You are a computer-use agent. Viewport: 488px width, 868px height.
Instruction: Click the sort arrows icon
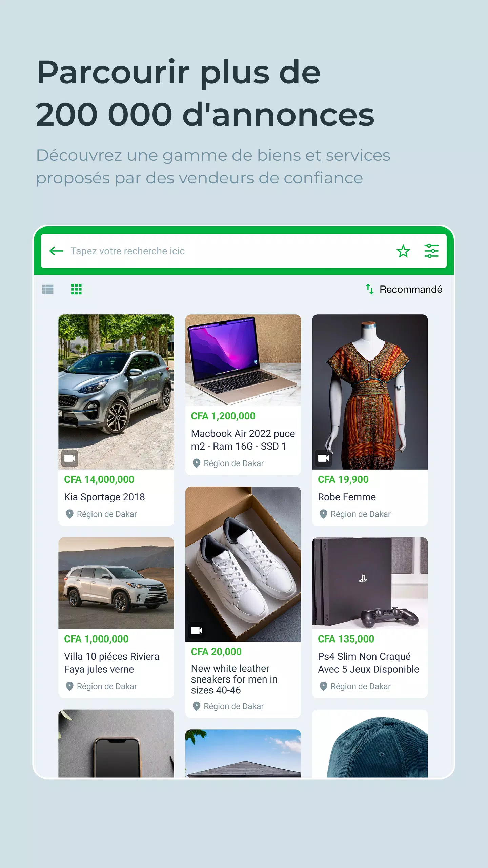point(369,289)
